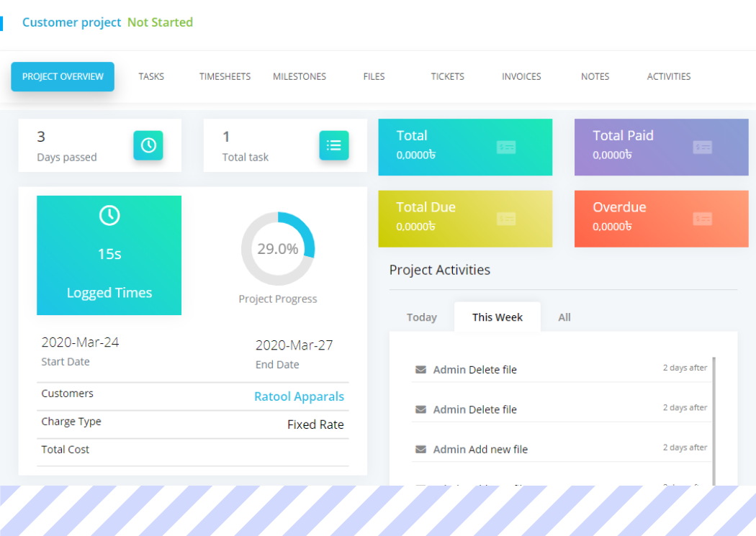
Task: Click envelope icon beside Admin Add new file
Action: pos(421,450)
